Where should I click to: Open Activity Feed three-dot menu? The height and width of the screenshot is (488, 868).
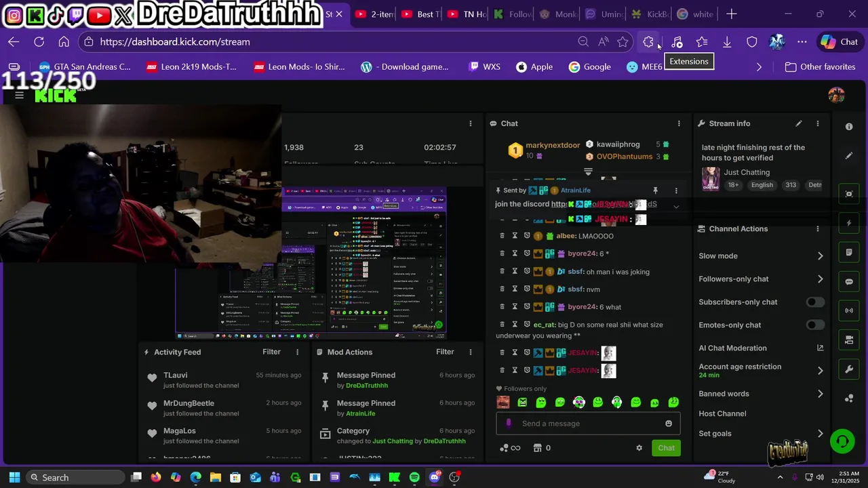(x=297, y=352)
